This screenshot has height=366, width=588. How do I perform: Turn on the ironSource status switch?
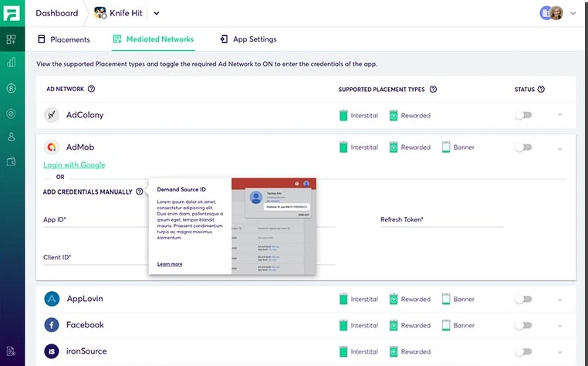click(x=523, y=352)
